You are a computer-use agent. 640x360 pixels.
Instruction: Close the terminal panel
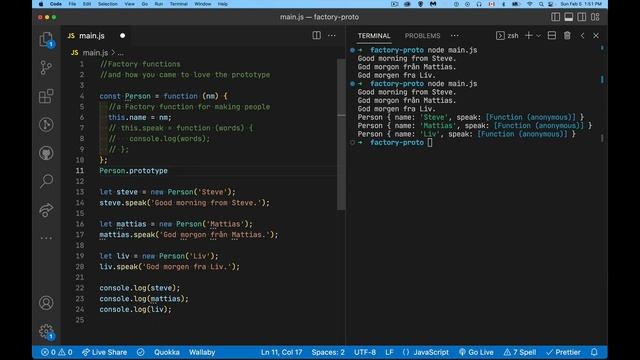596,36
